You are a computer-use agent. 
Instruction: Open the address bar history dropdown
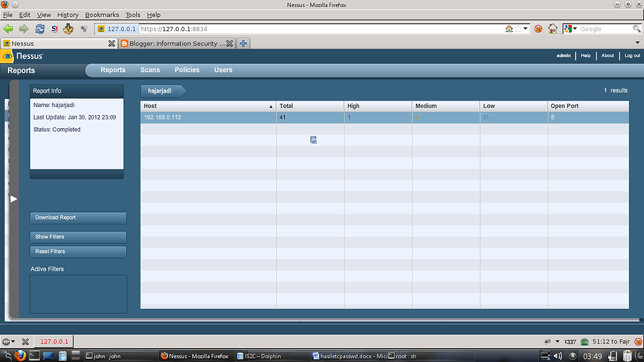[x=525, y=29]
